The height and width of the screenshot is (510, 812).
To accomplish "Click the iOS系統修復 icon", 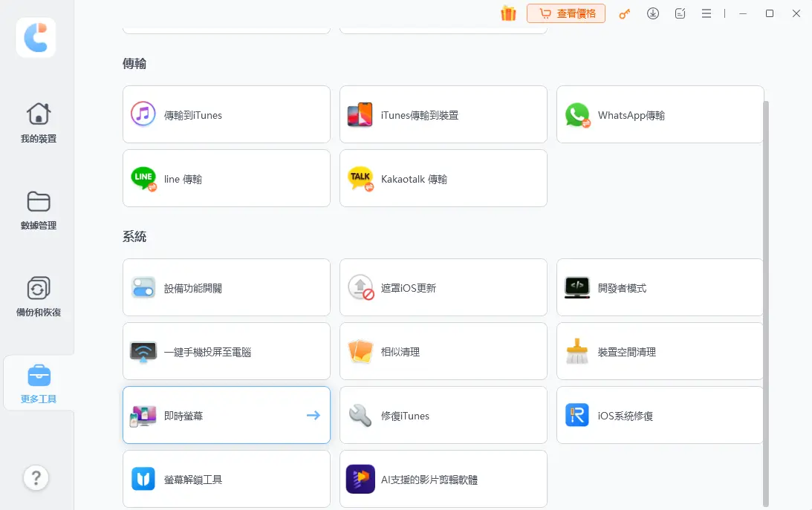I will (577, 415).
